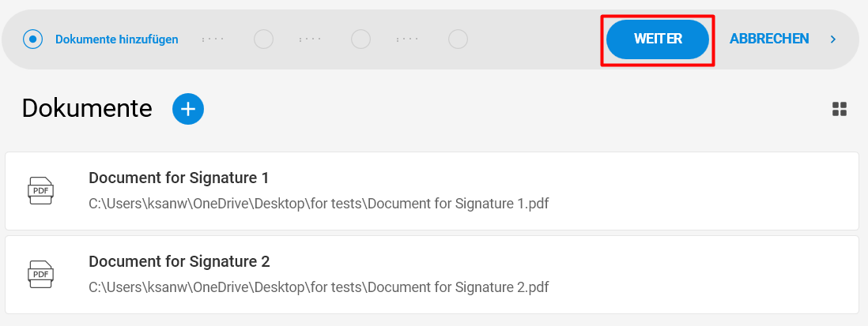Click the file path of Document for Signature 1.pdf
This screenshot has height=326, width=868.
click(319, 204)
